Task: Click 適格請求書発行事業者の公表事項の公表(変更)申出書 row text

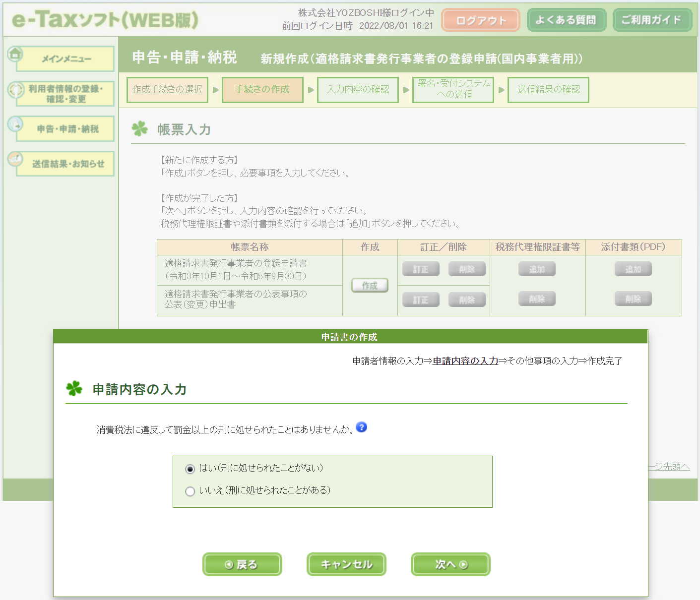Action: click(236, 299)
